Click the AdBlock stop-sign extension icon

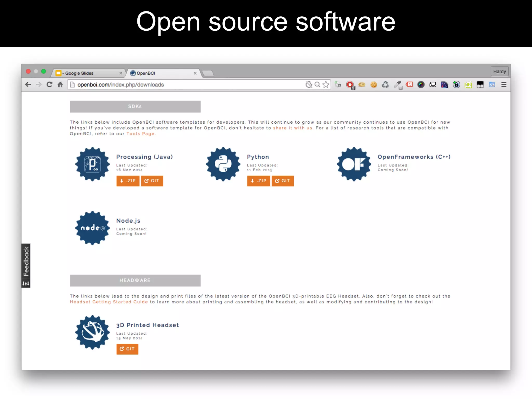point(350,85)
